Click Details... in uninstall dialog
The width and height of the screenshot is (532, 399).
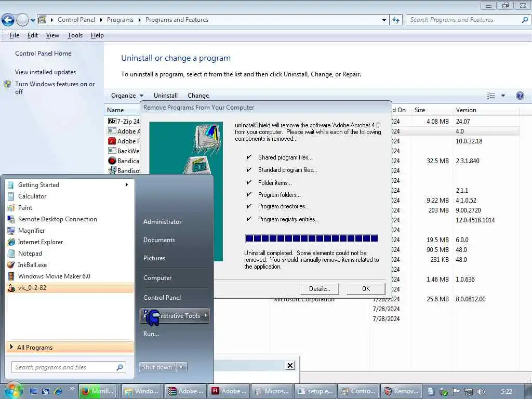coord(320,289)
